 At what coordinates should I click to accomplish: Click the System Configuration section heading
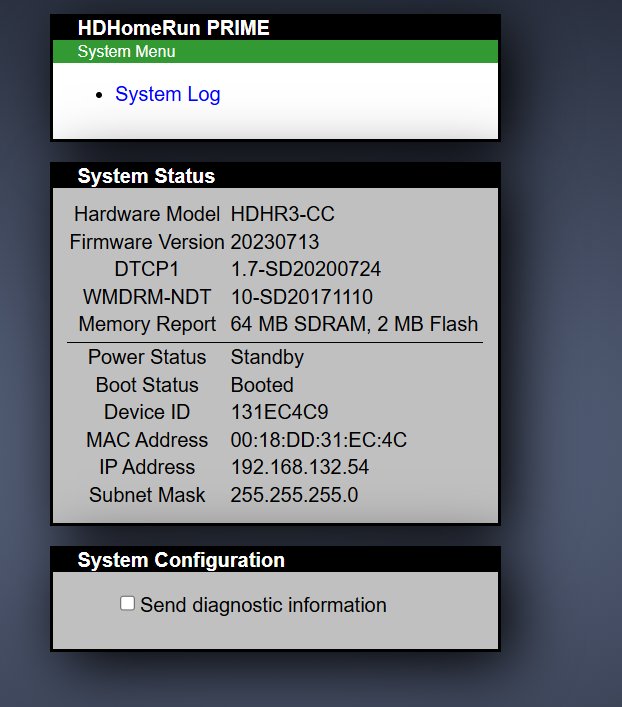tap(181, 560)
